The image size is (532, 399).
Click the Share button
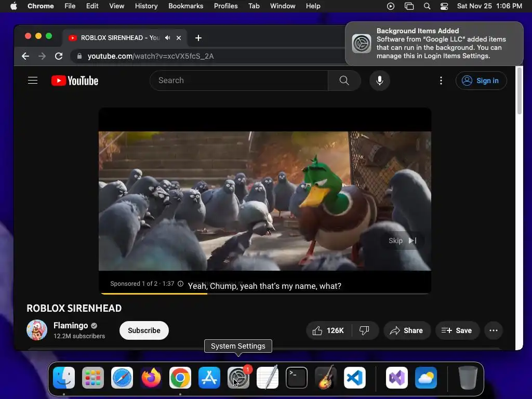pos(407,330)
